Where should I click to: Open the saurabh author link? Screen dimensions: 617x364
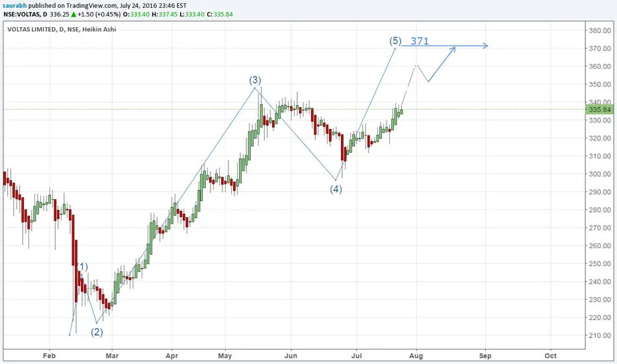point(15,5)
